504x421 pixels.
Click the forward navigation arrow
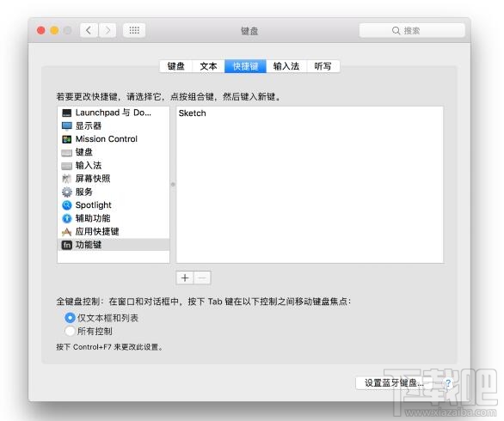[108, 31]
